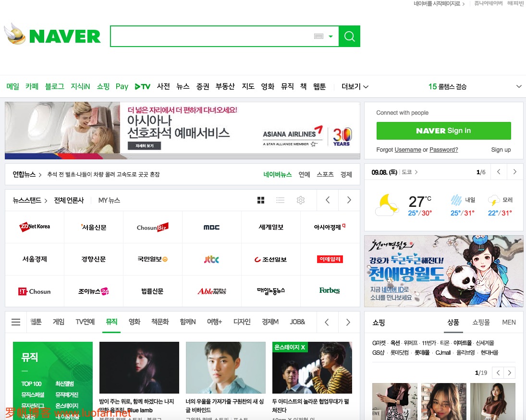Select the TV연예 content tab
Image resolution: width=526 pixels, height=420 pixels.
coord(85,322)
